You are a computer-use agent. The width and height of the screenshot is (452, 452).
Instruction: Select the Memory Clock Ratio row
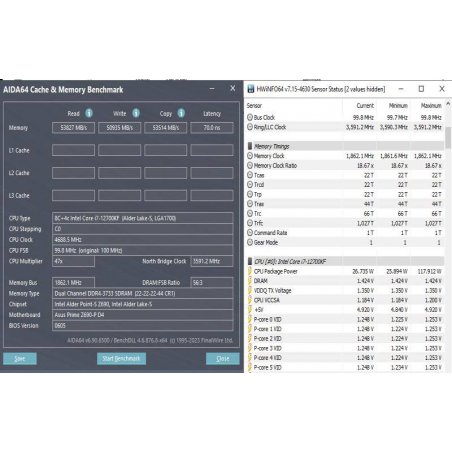(x=345, y=166)
